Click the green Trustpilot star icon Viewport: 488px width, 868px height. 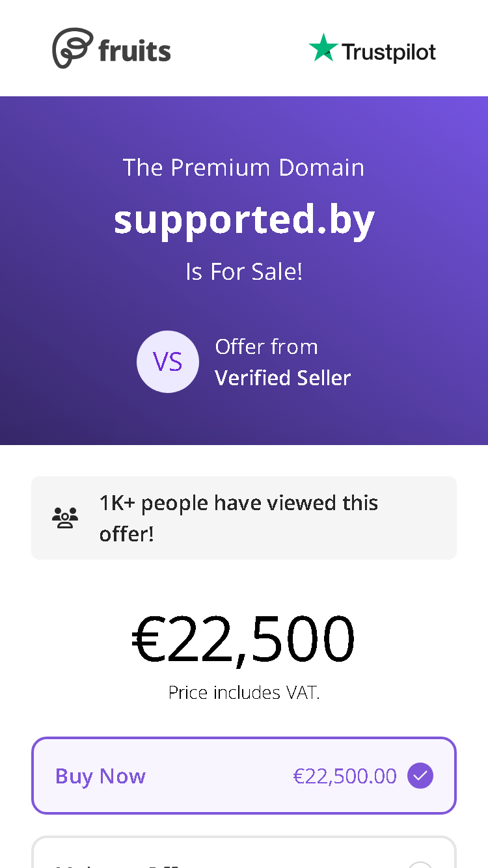coord(323,48)
